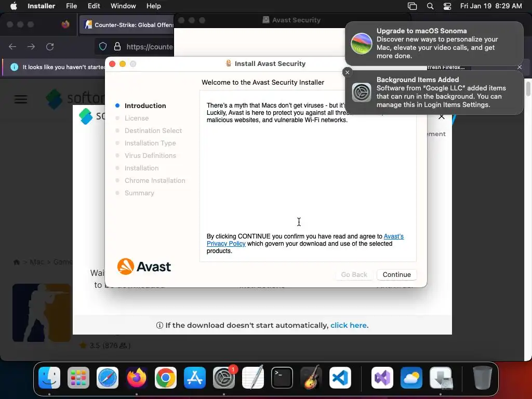Open Finder from the Dock

pyautogui.click(x=49, y=378)
